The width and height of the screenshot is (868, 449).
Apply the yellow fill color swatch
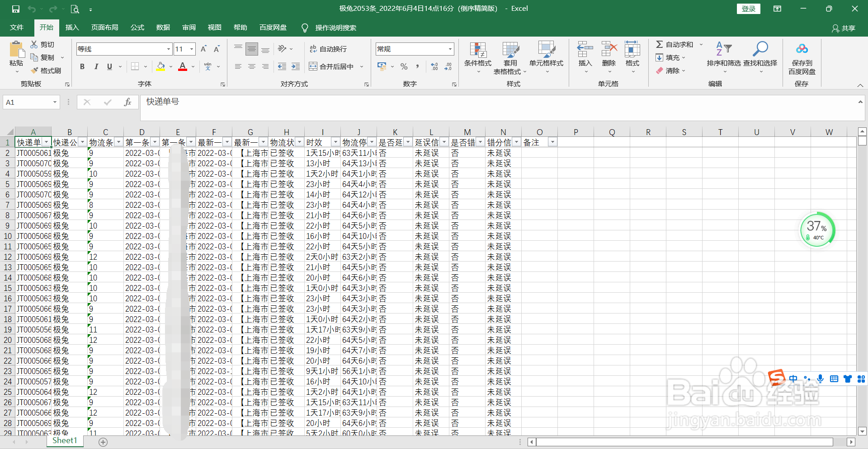tap(160, 66)
